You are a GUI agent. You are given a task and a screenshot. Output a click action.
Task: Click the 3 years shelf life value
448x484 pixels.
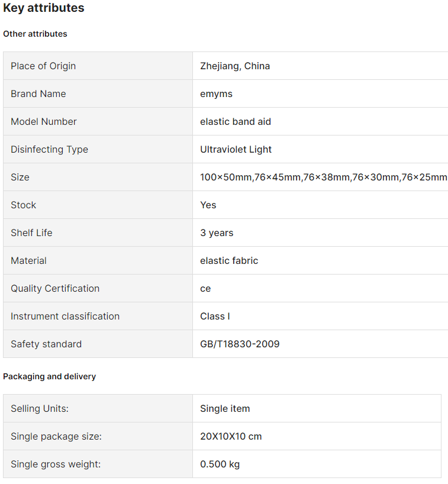pos(217,233)
